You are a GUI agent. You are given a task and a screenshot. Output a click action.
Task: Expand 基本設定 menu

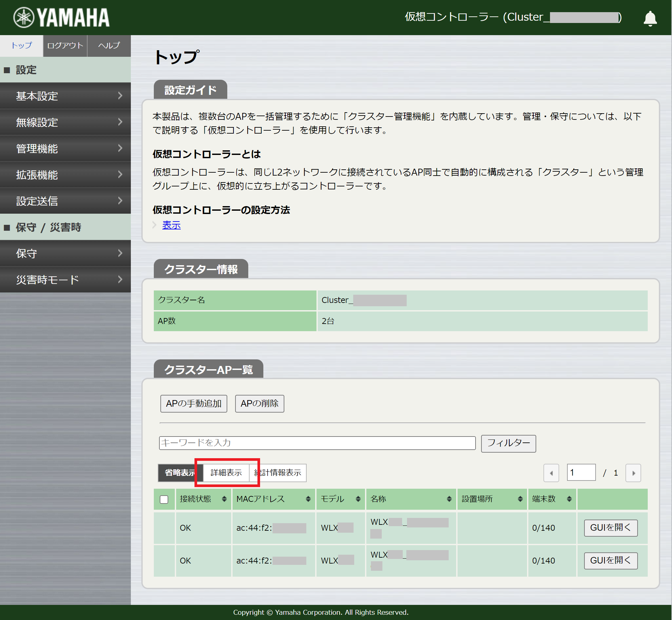[65, 96]
